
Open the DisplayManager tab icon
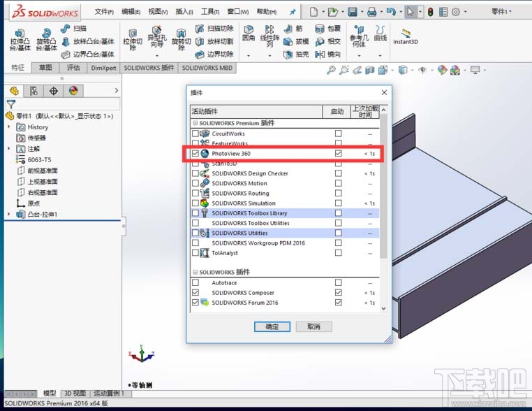tap(73, 91)
